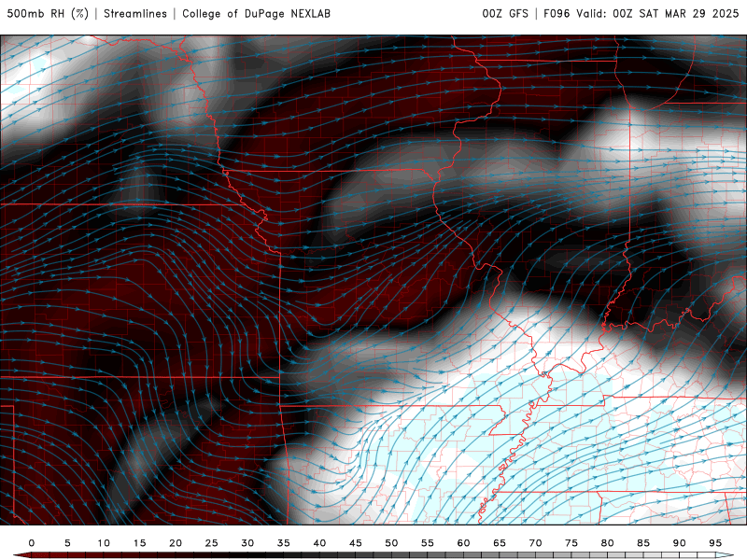The image size is (747, 560).
Task: Click the '90' colorbar number
Action: click(679, 543)
